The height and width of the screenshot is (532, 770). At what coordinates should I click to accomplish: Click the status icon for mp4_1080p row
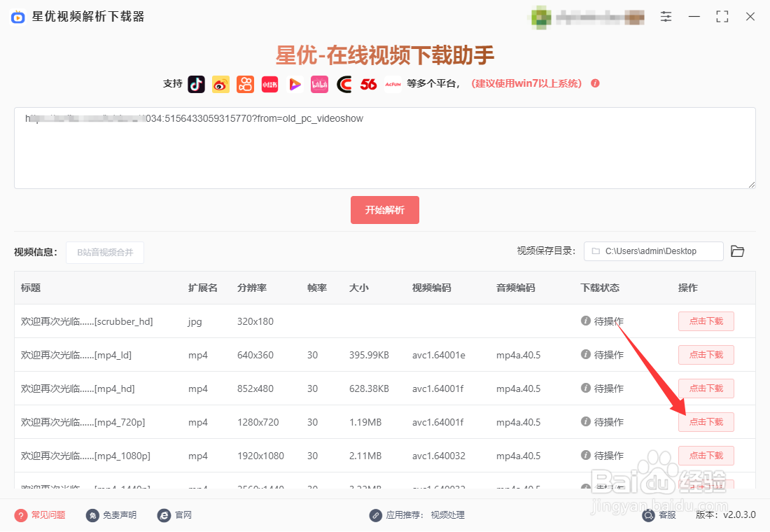click(585, 455)
